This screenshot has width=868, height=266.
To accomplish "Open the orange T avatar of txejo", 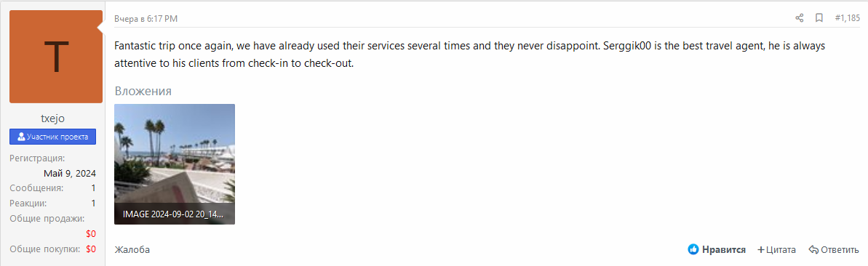I will pos(56,57).
